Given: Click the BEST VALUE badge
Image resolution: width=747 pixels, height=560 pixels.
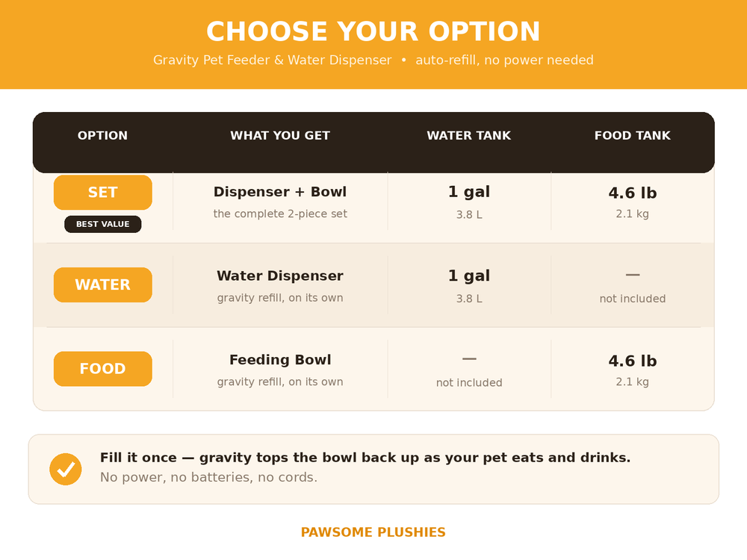Looking at the screenshot, I should [x=103, y=224].
